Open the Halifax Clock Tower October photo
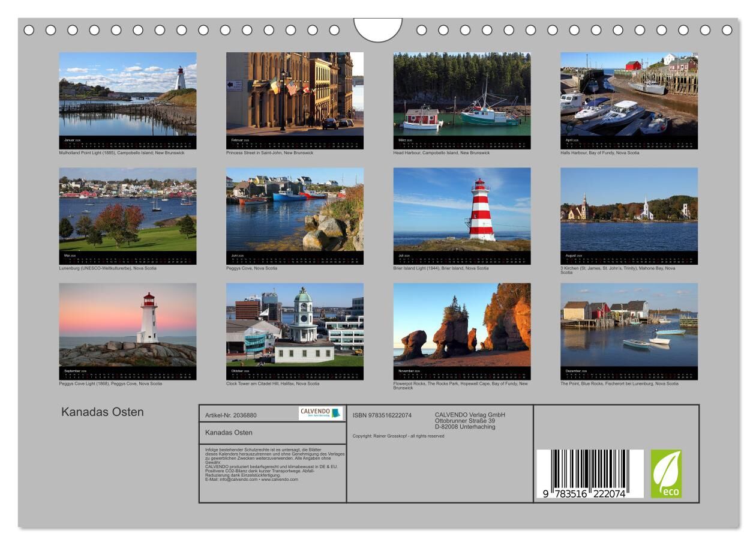The image size is (756, 545). [x=295, y=325]
